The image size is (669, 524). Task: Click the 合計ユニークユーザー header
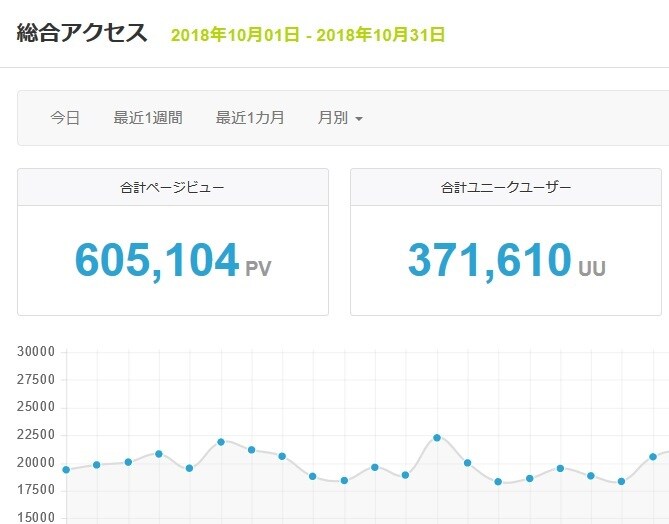pos(506,187)
